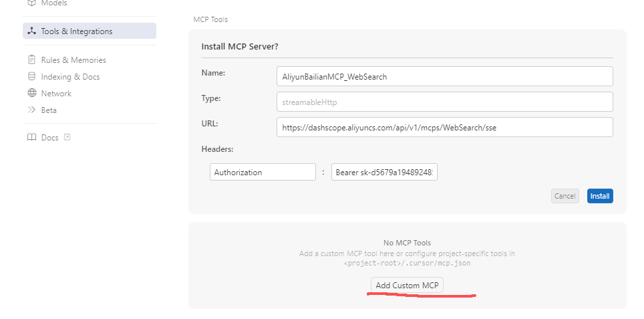Click the external-link arrow beside Docs
644x319 pixels.
coord(67,137)
